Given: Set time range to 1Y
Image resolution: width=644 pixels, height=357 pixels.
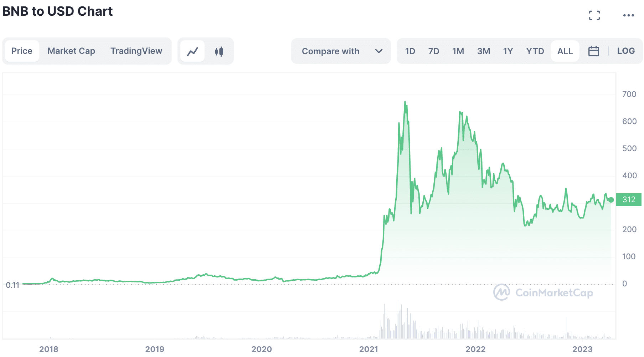Looking at the screenshot, I should pyautogui.click(x=508, y=51).
